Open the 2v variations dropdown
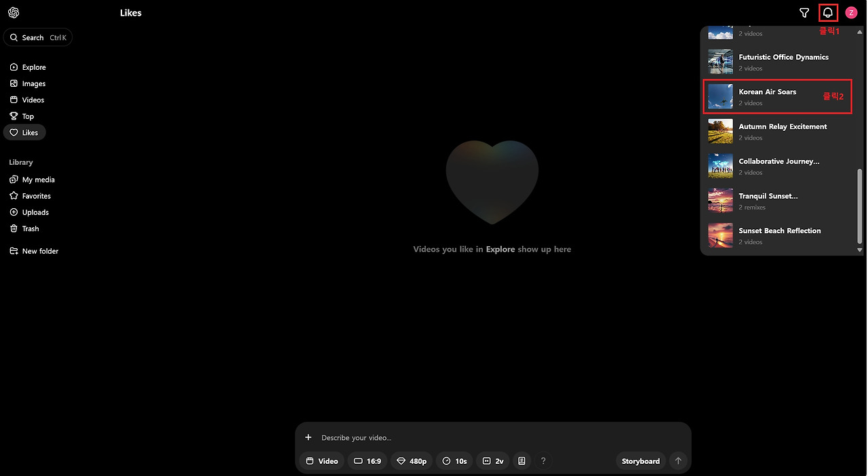Image resolution: width=868 pixels, height=476 pixels. tap(493, 461)
